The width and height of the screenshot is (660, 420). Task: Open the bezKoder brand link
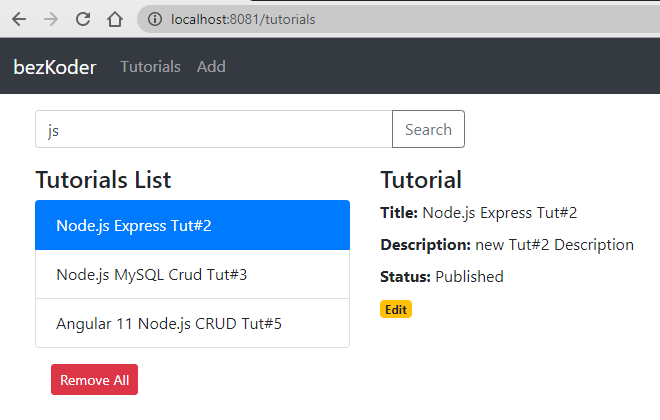click(55, 67)
